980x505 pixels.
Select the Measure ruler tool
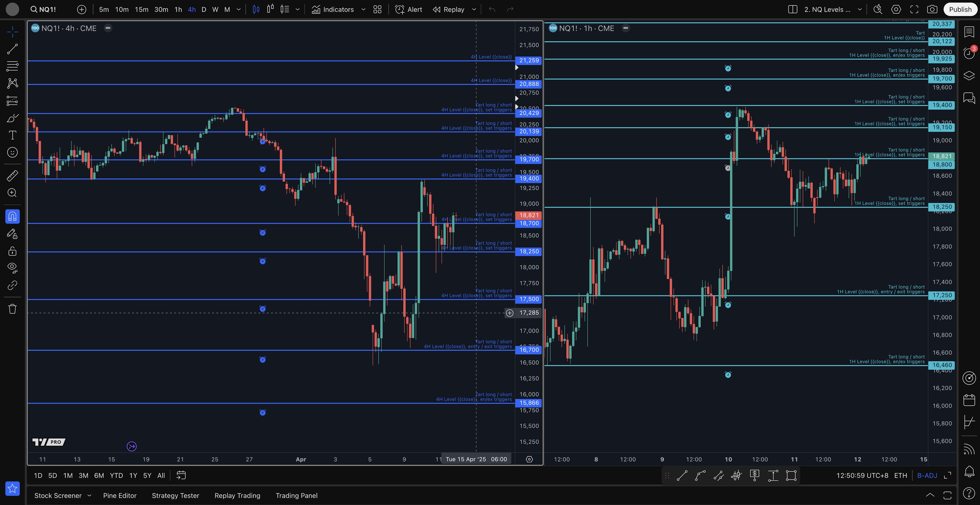[12, 175]
